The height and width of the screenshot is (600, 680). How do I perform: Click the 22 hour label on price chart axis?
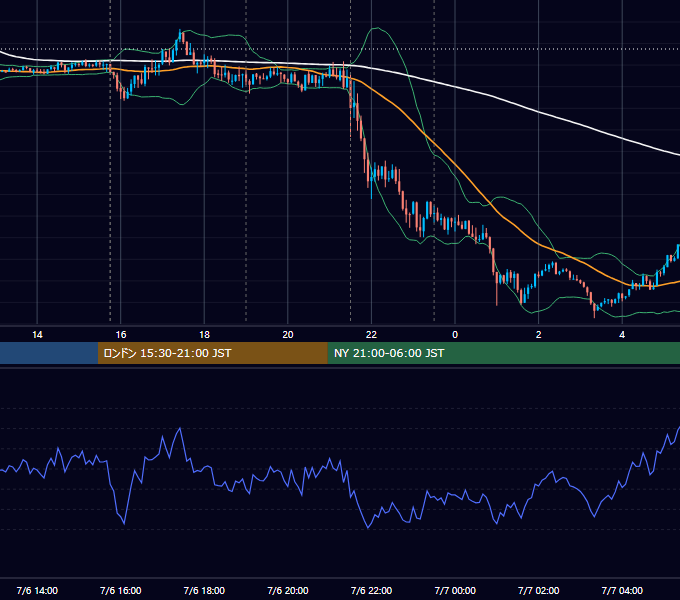(371, 335)
